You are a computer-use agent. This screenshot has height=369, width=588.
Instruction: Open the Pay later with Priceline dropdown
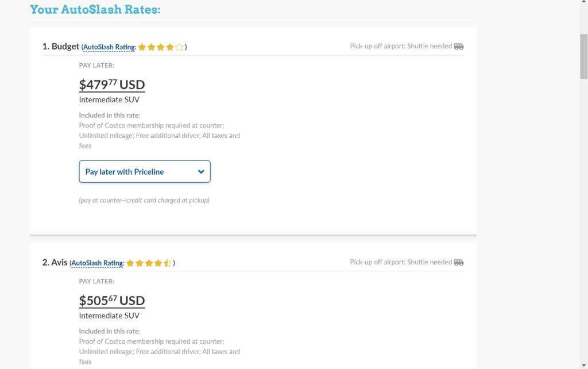tap(145, 171)
